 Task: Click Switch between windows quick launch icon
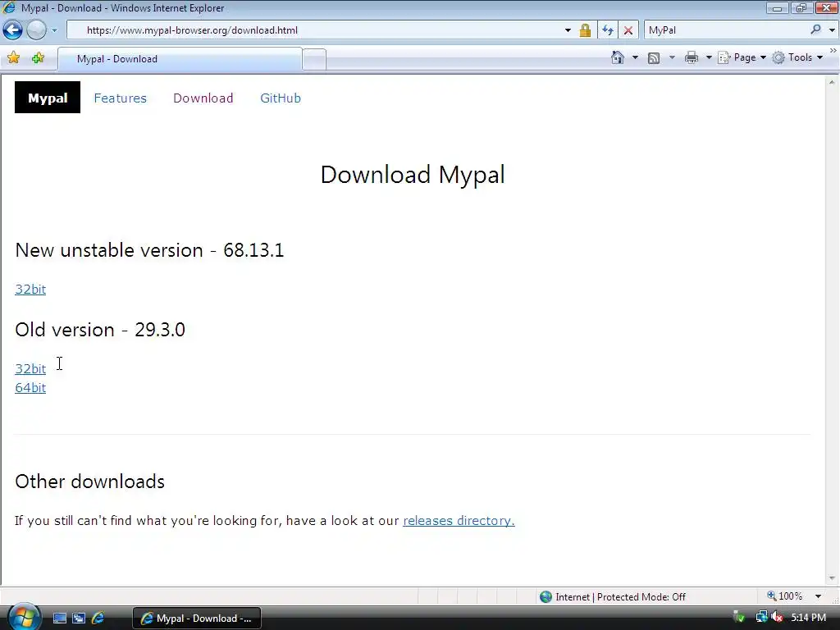coord(79,619)
